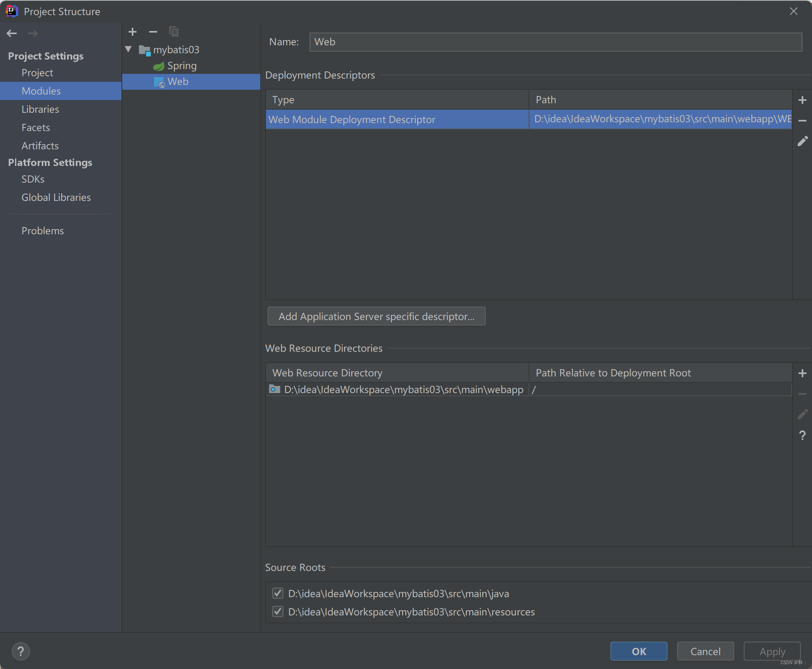The height and width of the screenshot is (669, 812).
Task: Click the forward navigation arrow
Action: pyautogui.click(x=33, y=33)
